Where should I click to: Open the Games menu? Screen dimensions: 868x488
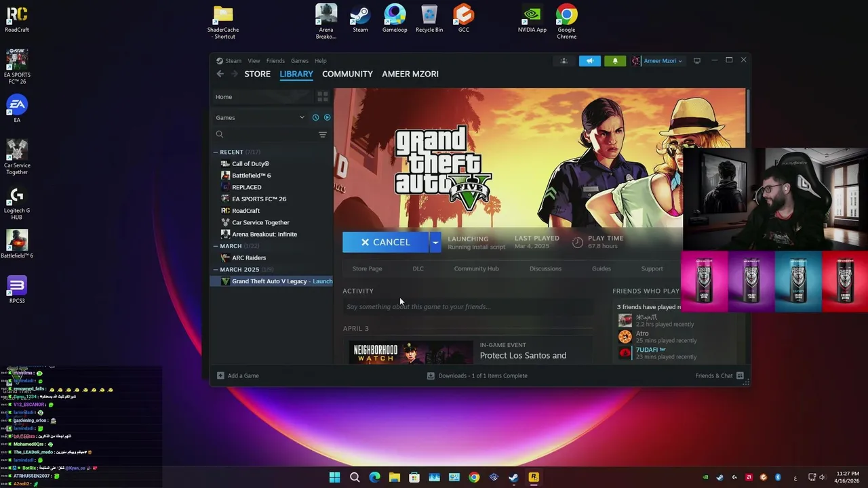tap(300, 61)
